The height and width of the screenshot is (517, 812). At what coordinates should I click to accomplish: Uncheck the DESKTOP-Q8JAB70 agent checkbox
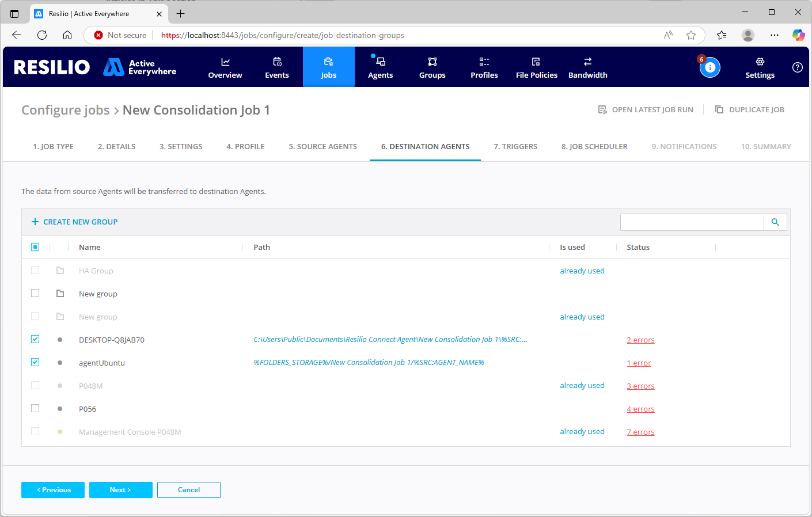(35, 340)
